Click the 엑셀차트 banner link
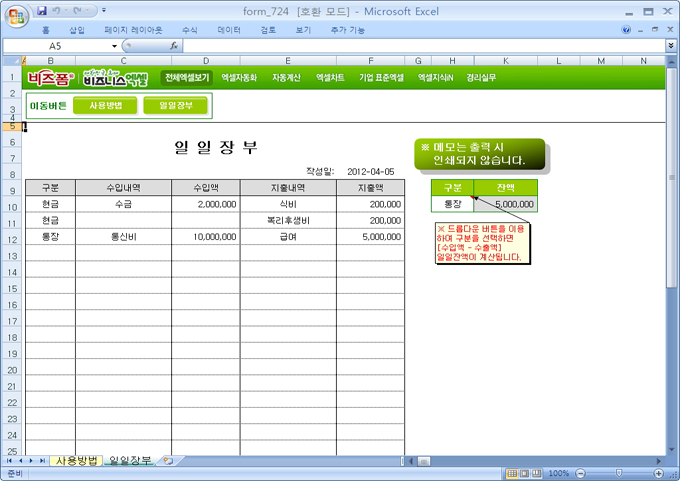Viewport: 680px width, 481px height. pyautogui.click(x=330, y=78)
